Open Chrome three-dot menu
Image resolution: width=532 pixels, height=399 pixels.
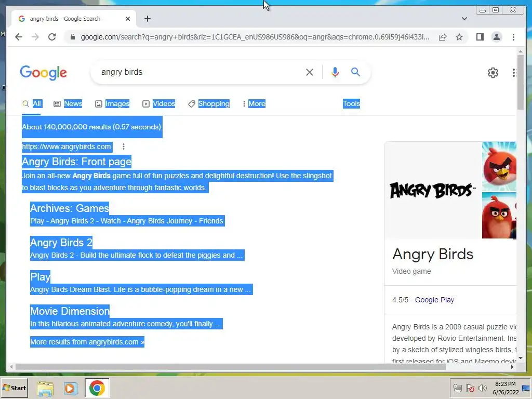[x=513, y=37]
